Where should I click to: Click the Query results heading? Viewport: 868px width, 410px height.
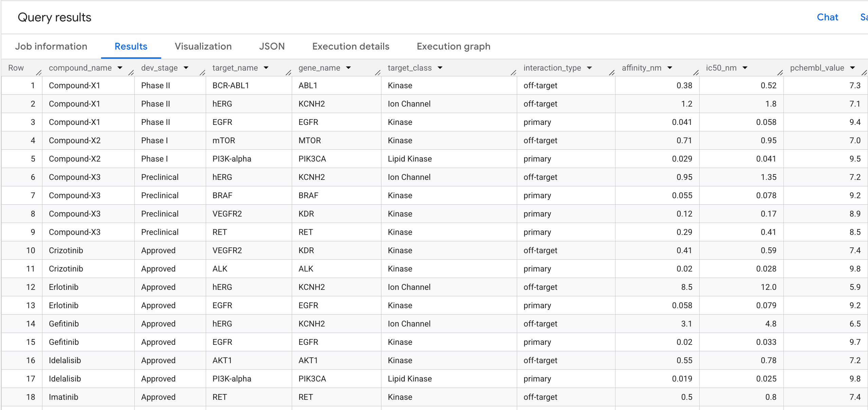pyautogui.click(x=54, y=17)
